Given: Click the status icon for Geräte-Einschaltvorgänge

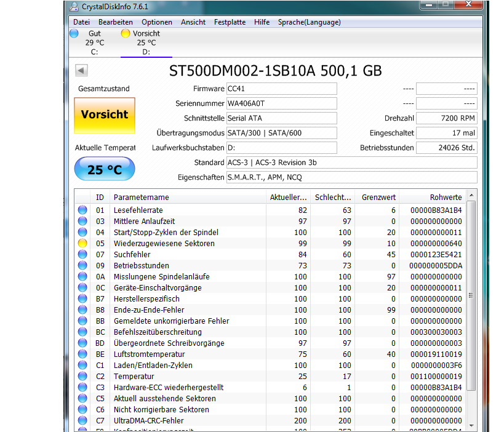Looking at the screenshot, I should 82,287.
